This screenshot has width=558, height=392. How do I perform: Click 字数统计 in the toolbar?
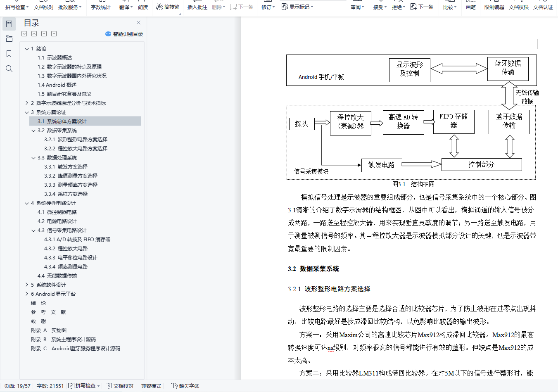[x=101, y=7]
